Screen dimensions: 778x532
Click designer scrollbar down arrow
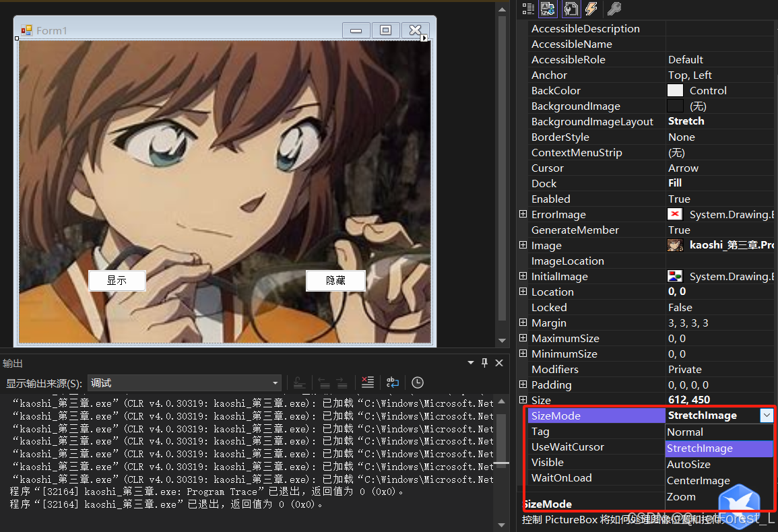coord(502,341)
